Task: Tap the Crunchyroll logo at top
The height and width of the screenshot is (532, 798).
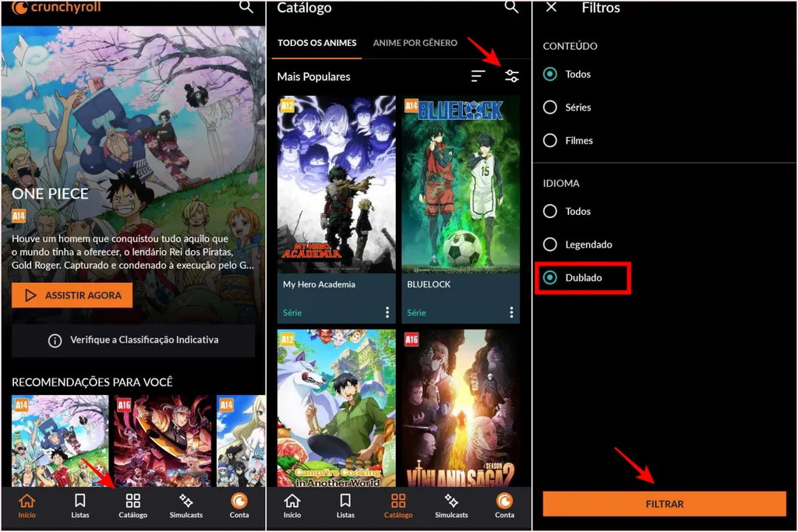Action: tap(56, 7)
